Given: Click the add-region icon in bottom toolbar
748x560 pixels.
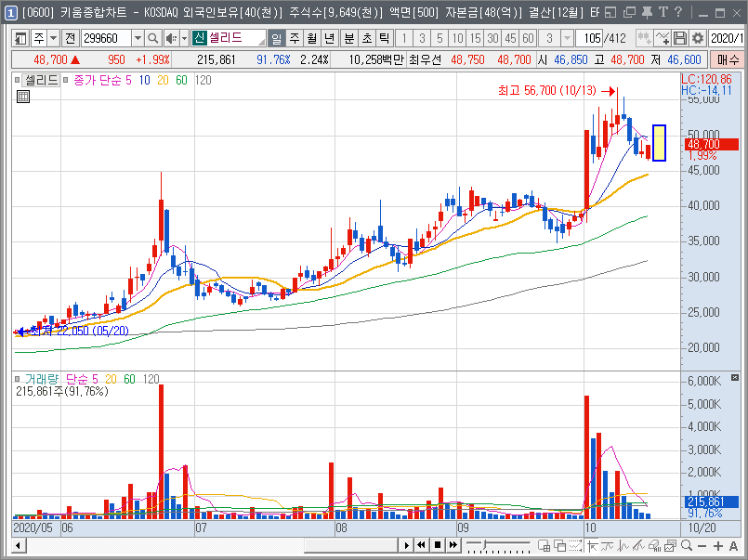Looking at the screenshot, I should 544,545.
